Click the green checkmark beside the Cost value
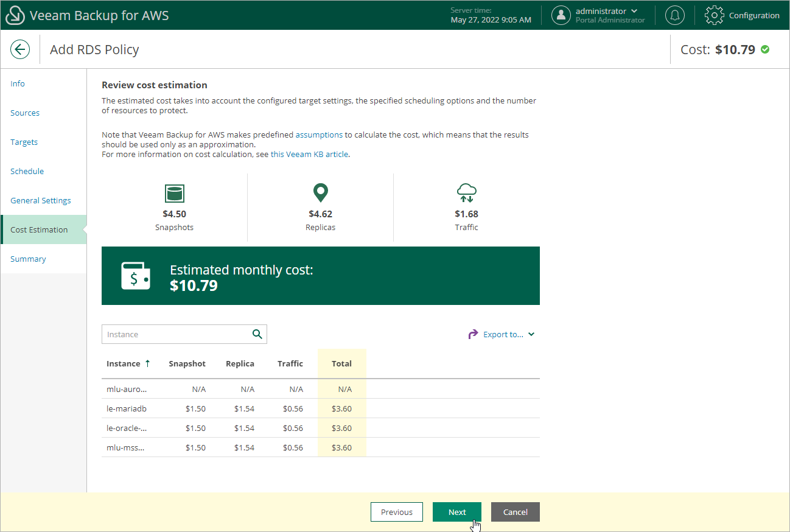 coord(765,49)
